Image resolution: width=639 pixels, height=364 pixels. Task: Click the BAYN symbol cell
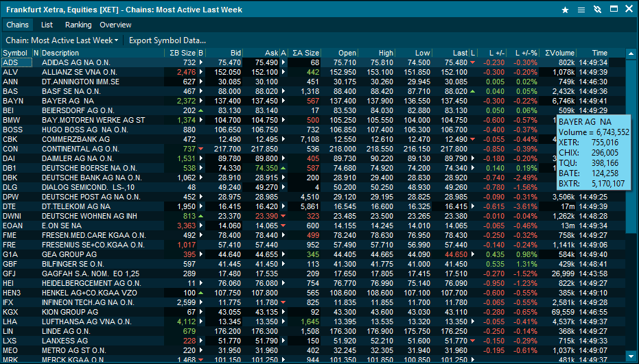pos(16,101)
